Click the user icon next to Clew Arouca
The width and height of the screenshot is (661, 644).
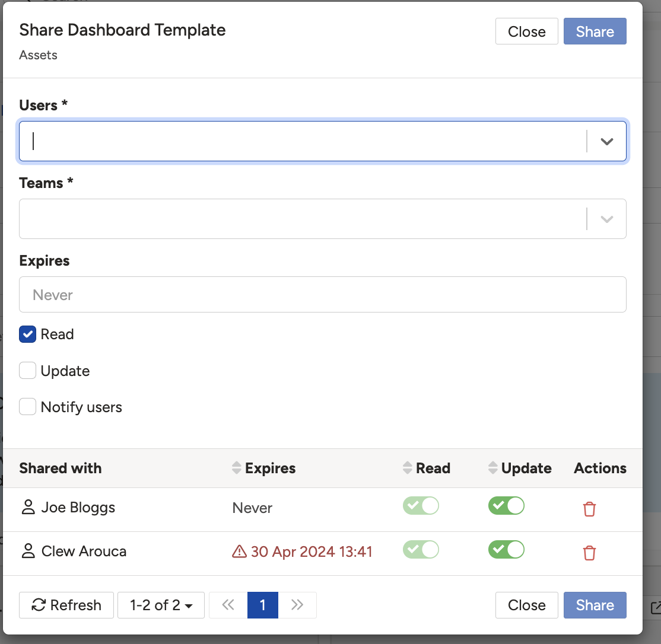pos(28,551)
